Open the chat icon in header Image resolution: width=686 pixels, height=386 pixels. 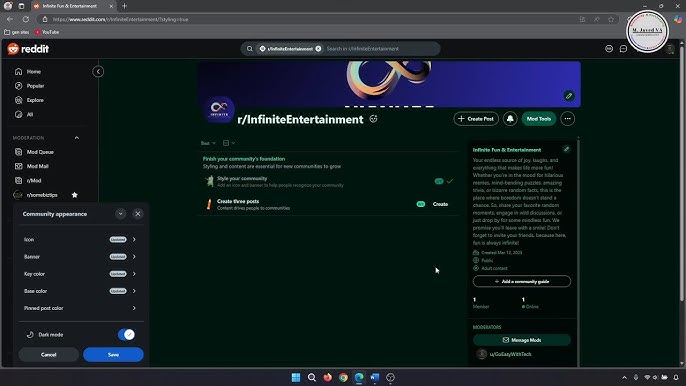coord(623,49)
